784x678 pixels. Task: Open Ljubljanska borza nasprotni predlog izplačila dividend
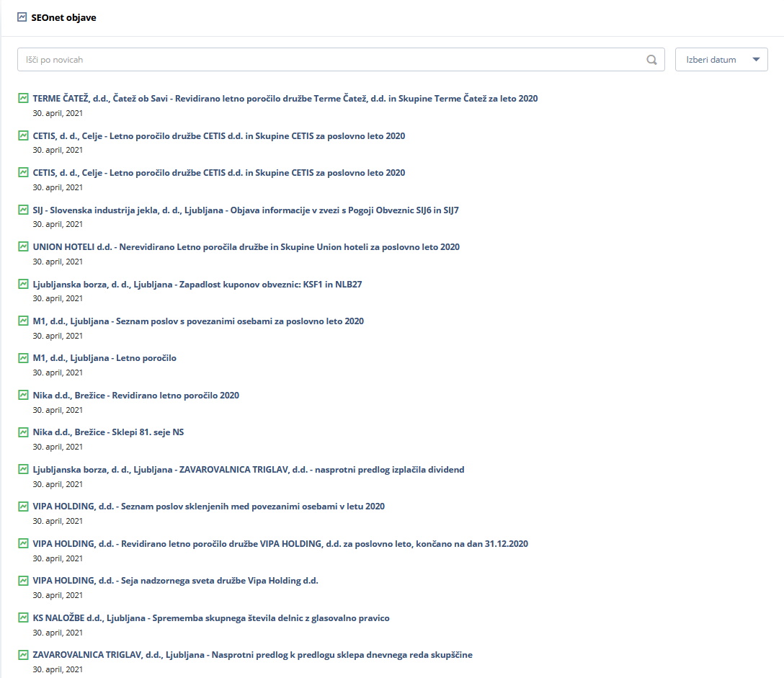click(x=249, y=470)
